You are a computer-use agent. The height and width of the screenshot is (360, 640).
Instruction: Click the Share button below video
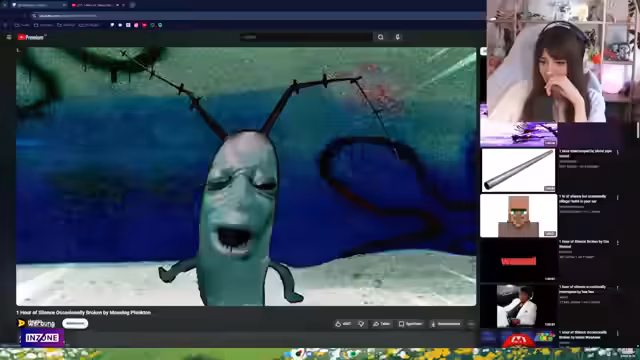click(x=382, y=324)
